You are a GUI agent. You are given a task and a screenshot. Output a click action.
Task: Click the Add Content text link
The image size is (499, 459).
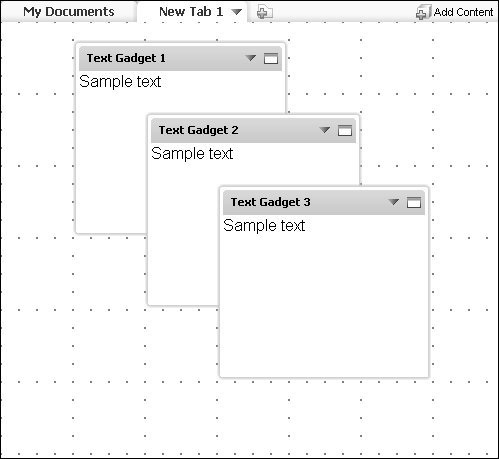click(463, 12)
